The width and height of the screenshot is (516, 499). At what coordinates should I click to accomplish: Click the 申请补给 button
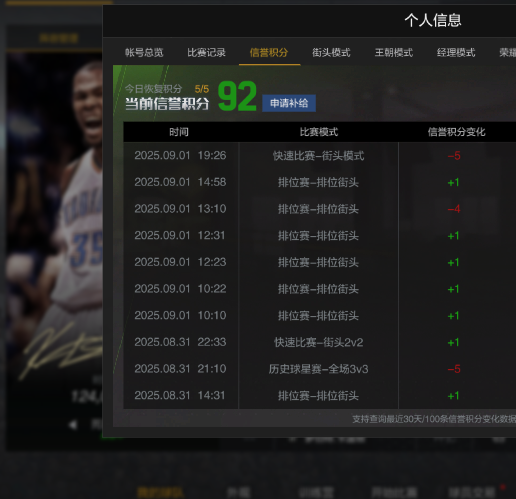click(x=289, y=103)
